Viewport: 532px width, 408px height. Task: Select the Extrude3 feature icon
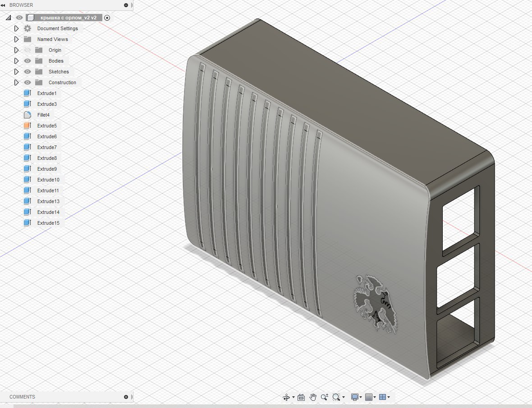[x=28, y=104]
